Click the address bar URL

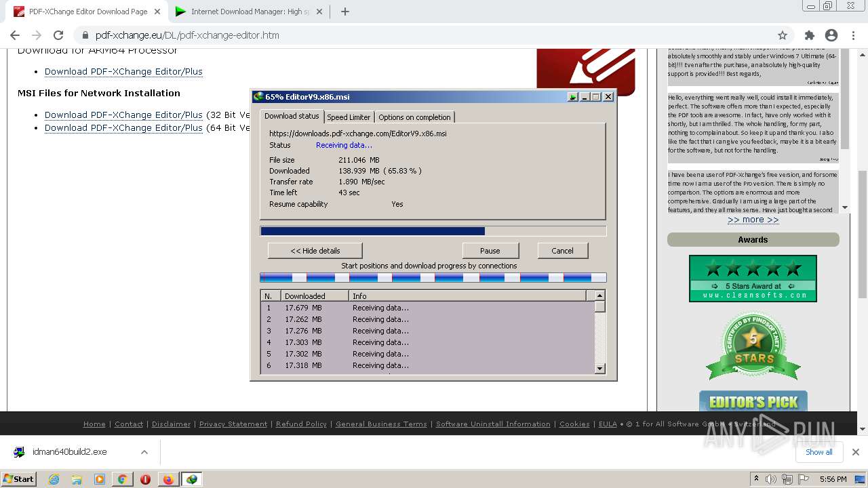pos(187,35)
